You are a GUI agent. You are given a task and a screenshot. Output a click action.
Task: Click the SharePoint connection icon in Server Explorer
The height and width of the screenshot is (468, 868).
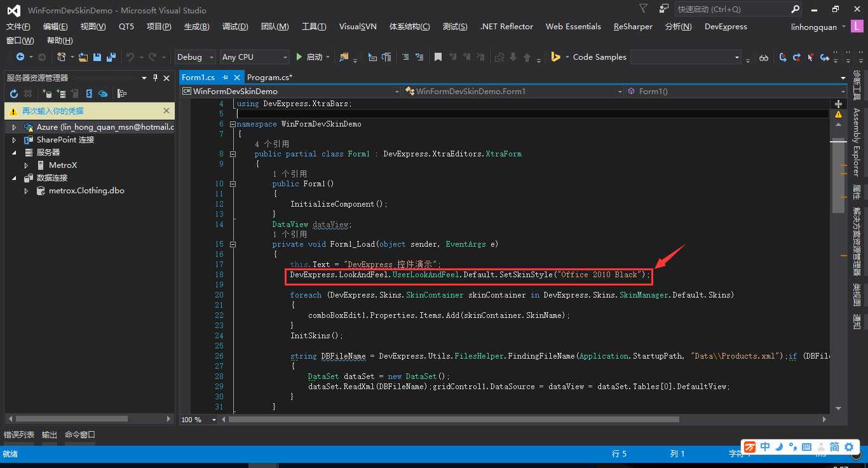(x=89, y=93)
